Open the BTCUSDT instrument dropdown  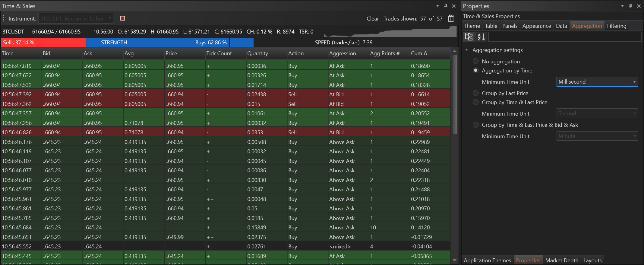tap(76, 18)
